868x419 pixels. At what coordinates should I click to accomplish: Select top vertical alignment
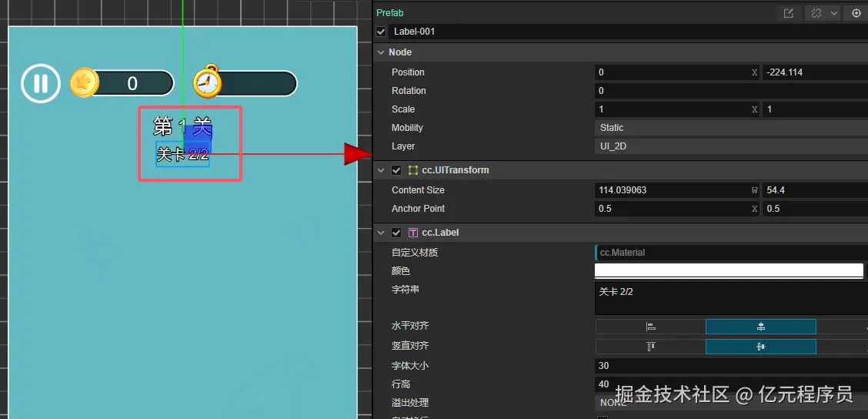point(650,347)
